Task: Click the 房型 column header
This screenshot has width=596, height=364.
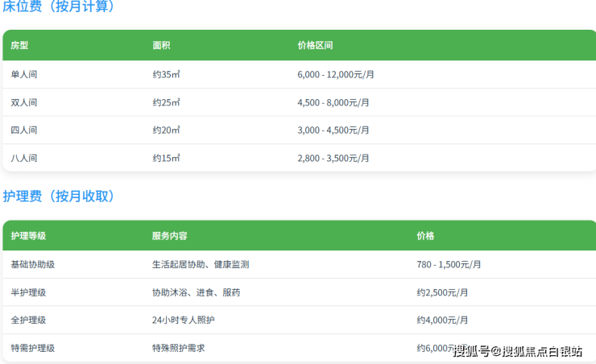Action: (19, 46)
